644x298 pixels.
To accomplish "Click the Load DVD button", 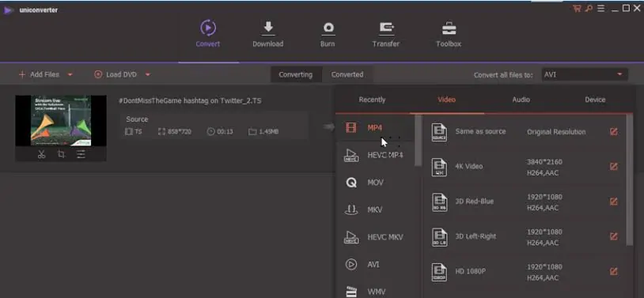I will click(116, 75).
